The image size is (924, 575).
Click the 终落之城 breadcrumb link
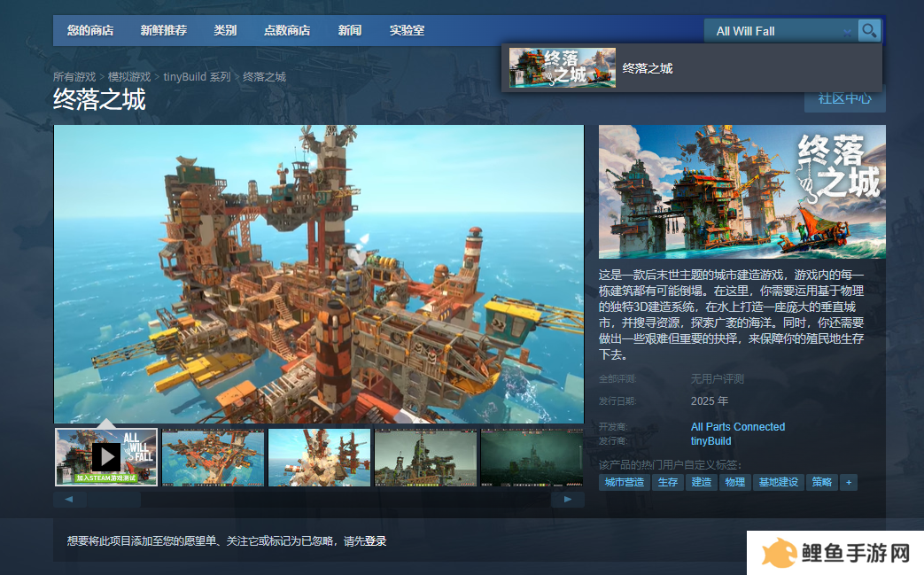pyautogui.click(x=264, y=76)
